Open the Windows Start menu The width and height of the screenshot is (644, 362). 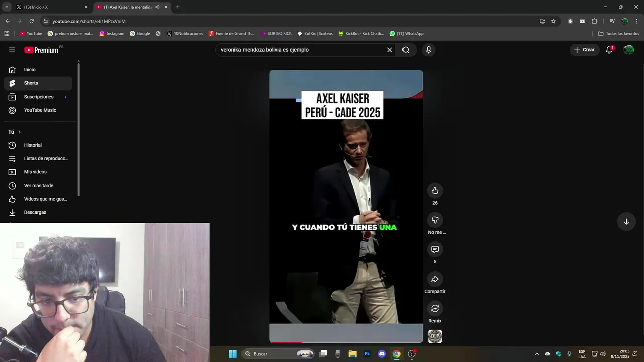[x=233, y=354]
